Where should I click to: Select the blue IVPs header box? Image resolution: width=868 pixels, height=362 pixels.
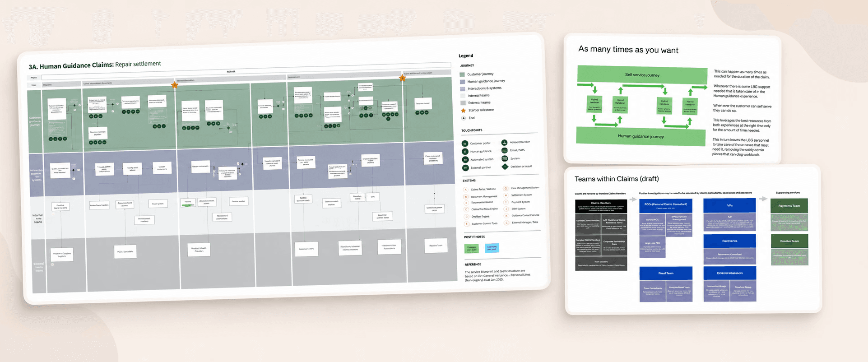coord(729,205)
